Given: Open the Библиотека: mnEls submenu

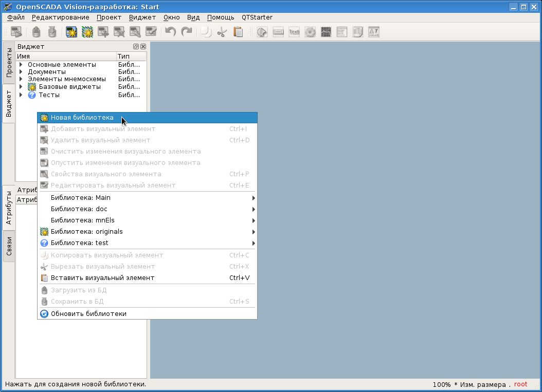Looking at the screenshot, I should click(147, 220).
